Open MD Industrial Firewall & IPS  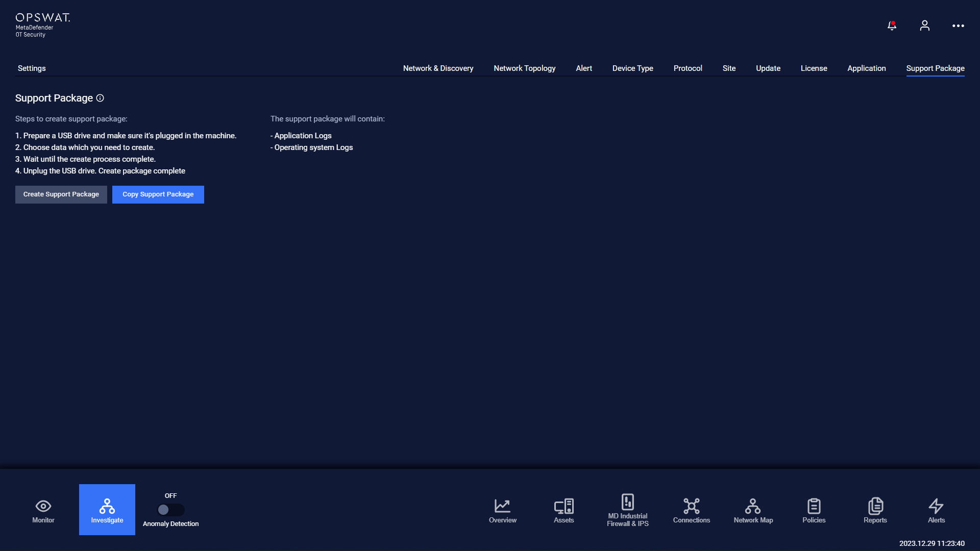(x=628, y=510)
